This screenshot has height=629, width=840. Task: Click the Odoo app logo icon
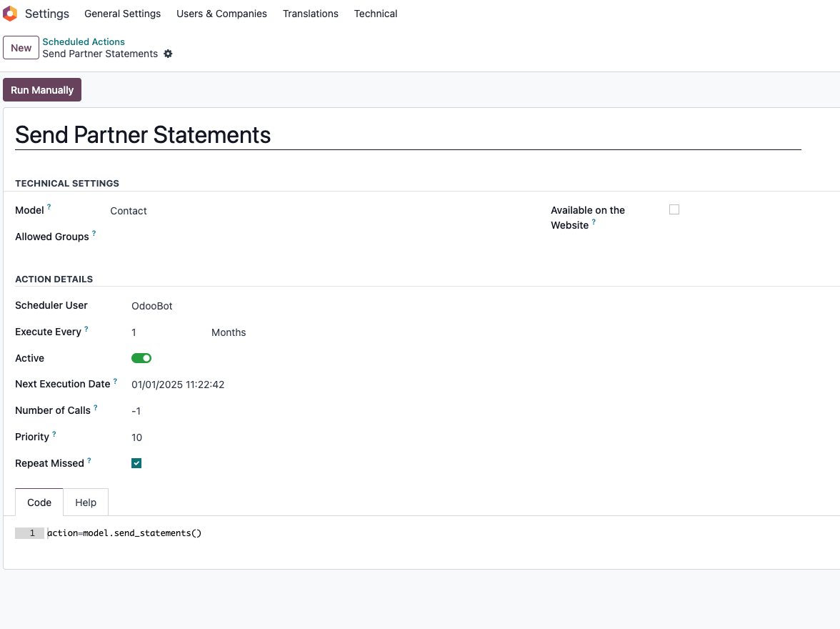[x=10, y=14]
